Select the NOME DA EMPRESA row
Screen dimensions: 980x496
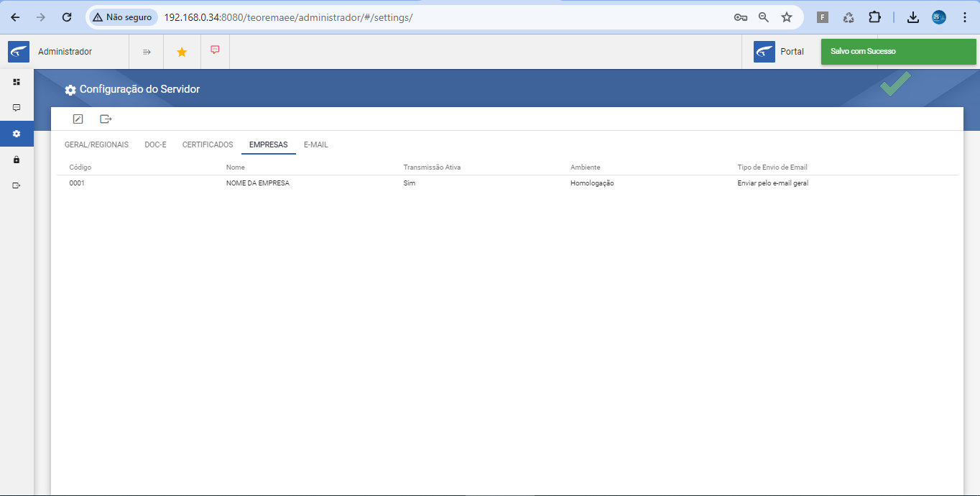tap(507, 183)
